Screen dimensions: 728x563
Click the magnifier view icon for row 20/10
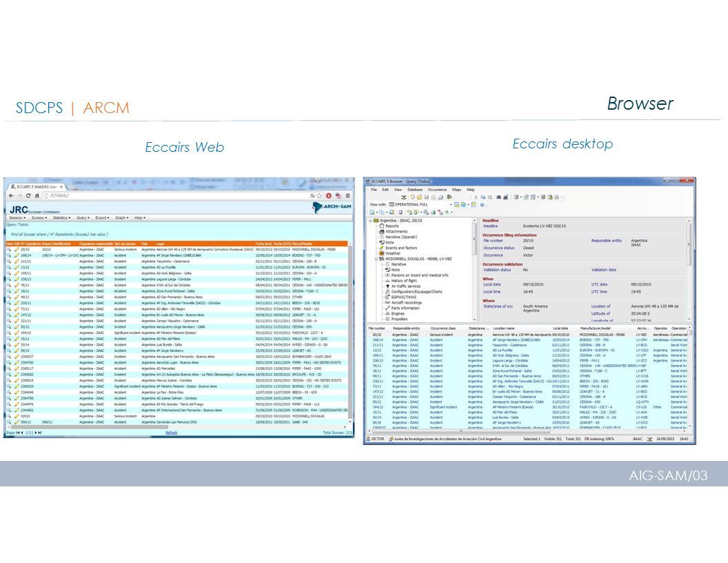9,250
